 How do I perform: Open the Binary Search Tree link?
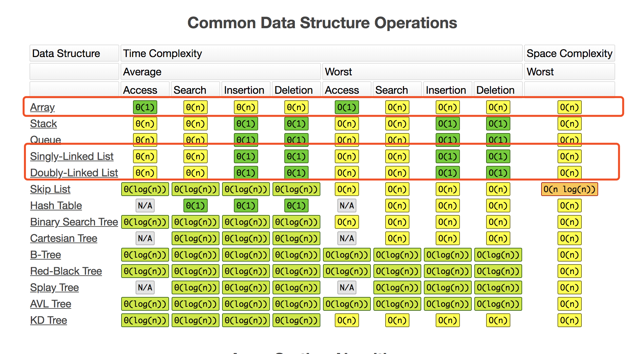pyautogui.click(x=74, y=222)
